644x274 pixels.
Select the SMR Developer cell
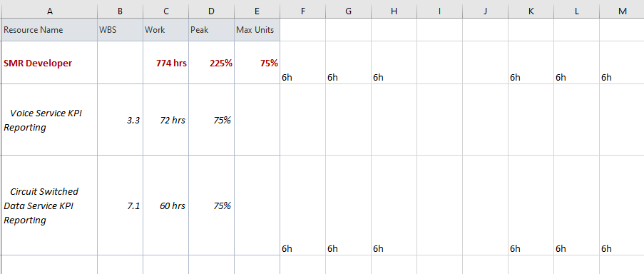click(x=50, y=63)
